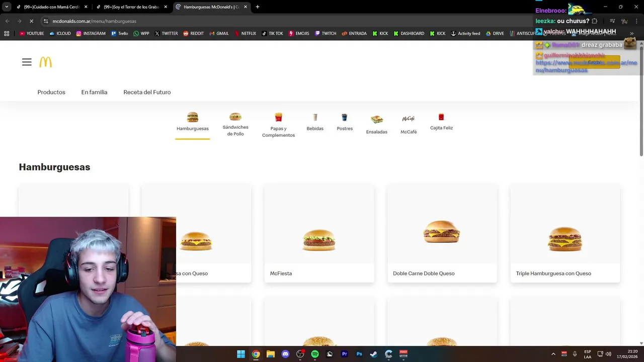This screenshot has height=362, width=644.
Task: Open the volume control in the tray
Action: (x=608, y=354)
